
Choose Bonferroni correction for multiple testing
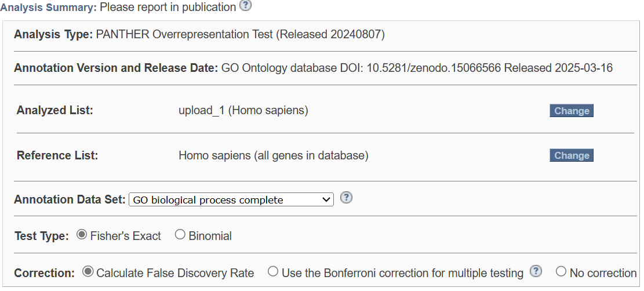[272, 272]
